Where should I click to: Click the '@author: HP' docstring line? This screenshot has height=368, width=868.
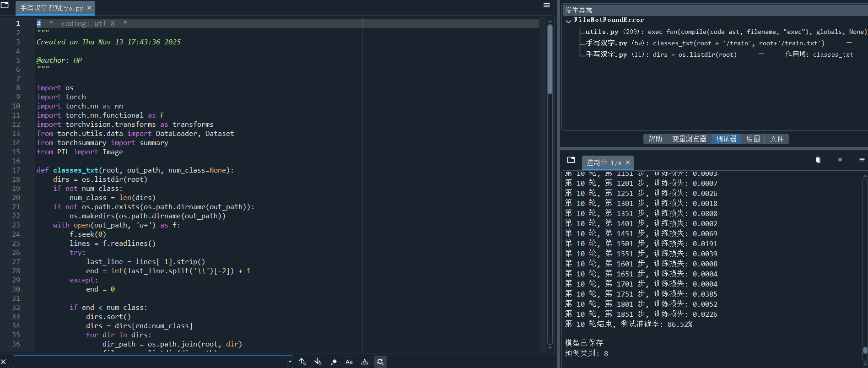tap(59, 60)
